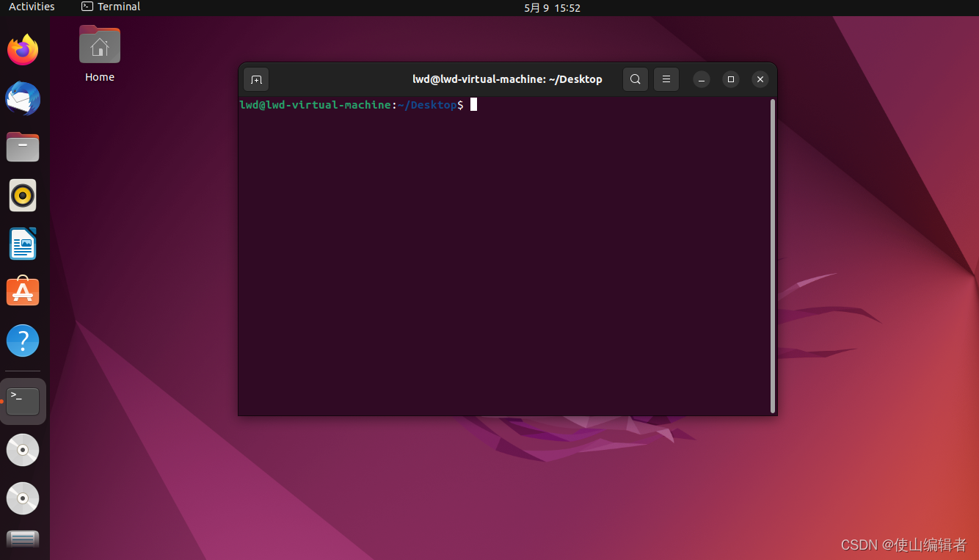Click the terminal title lwd@lwd-virtual-machine: ~/Desktop
The width and height of the screenshot is (979, 560).
click(507, 79)
